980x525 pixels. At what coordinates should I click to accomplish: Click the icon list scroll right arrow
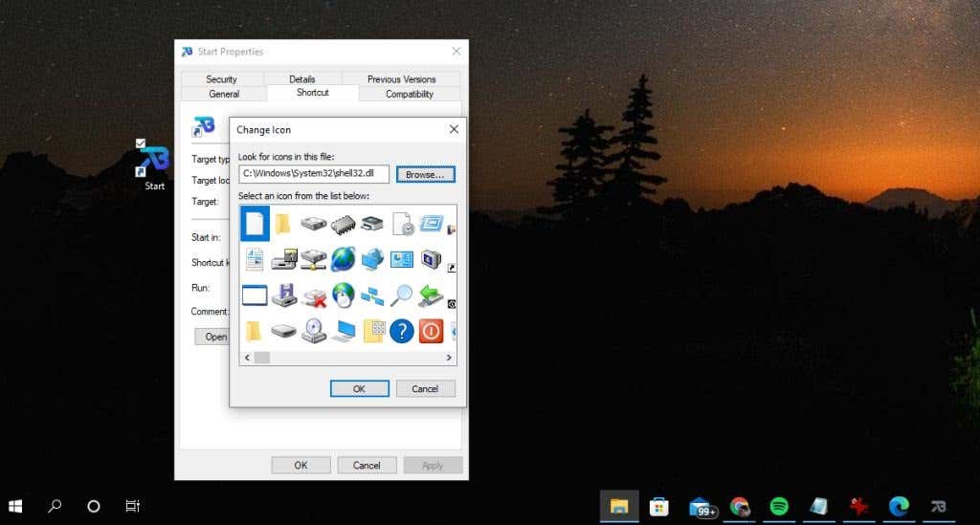click(449, 358)
